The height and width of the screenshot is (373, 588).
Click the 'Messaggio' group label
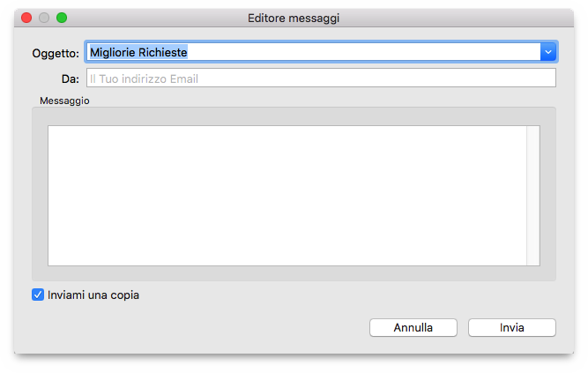click(x=64, y=101)
